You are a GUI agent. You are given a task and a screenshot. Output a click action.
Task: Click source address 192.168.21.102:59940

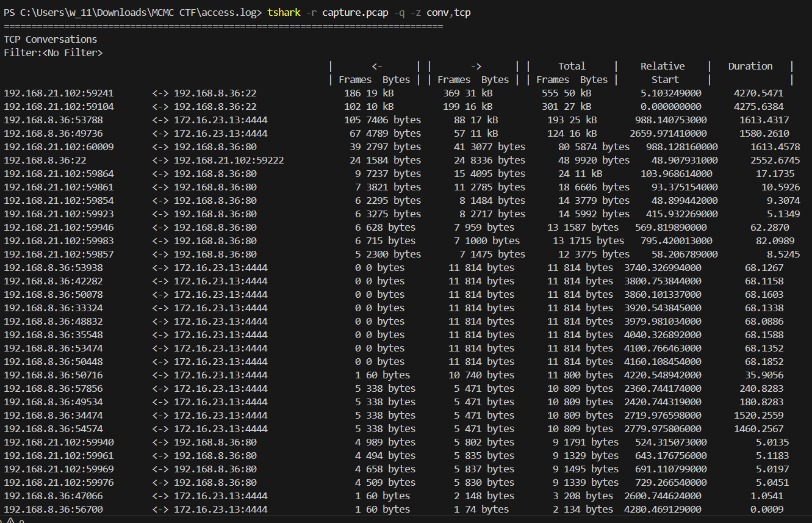(59, 442)
